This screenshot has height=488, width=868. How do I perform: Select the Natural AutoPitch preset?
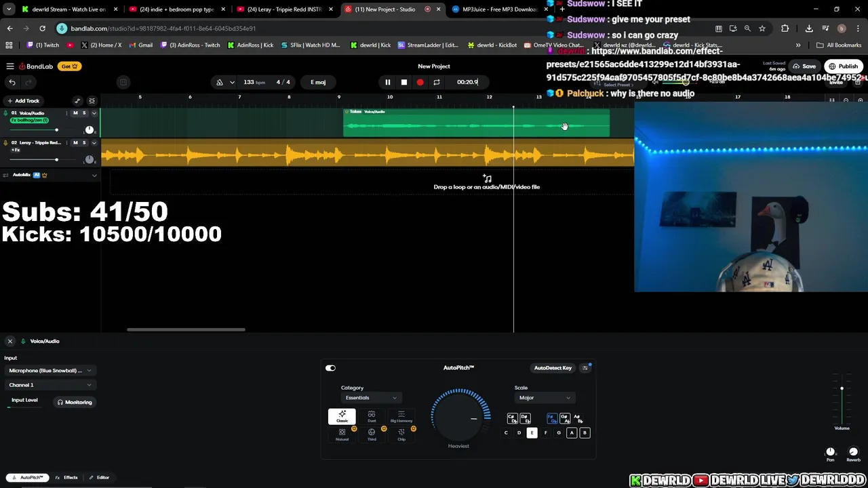click(x=342, y=434)
